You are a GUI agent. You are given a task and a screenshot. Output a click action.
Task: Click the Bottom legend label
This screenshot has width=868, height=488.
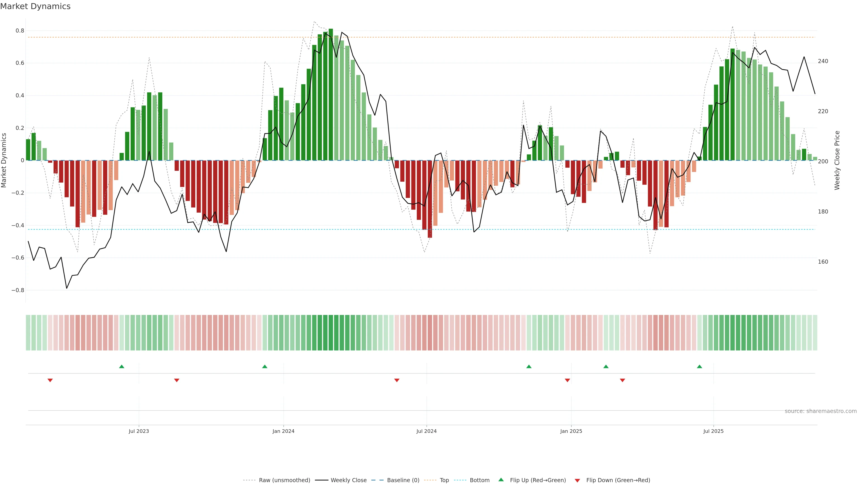(479, 480)
